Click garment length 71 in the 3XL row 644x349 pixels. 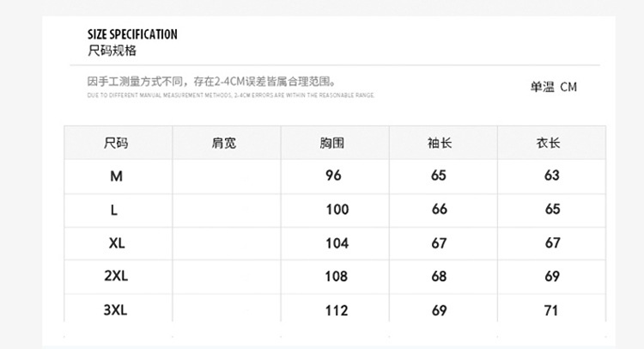click(x=551, y=310)
